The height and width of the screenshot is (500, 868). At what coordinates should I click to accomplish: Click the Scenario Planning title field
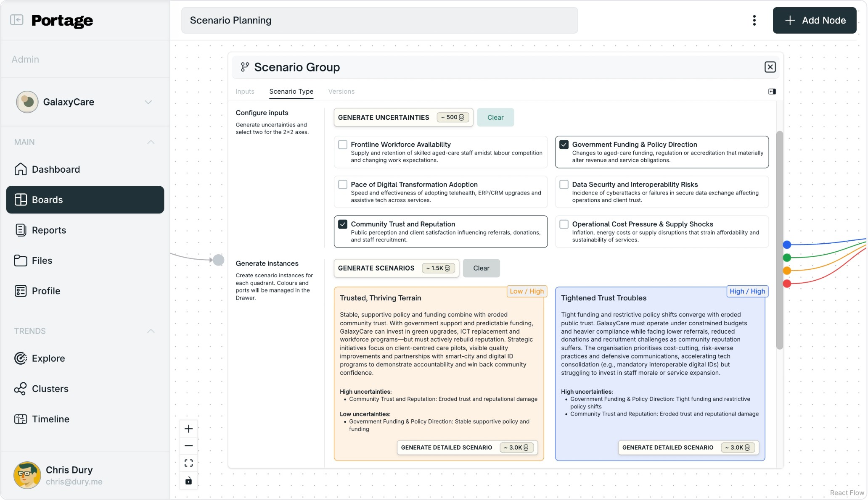pyautogui.click(x=379, y=20)
